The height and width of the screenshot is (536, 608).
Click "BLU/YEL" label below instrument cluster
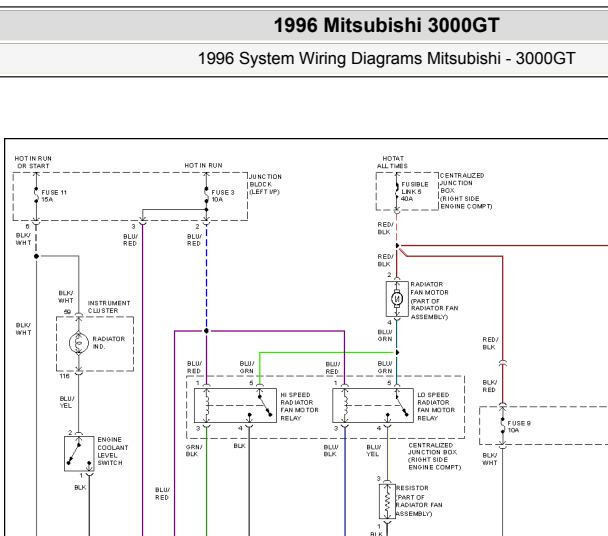pos(67,402)
